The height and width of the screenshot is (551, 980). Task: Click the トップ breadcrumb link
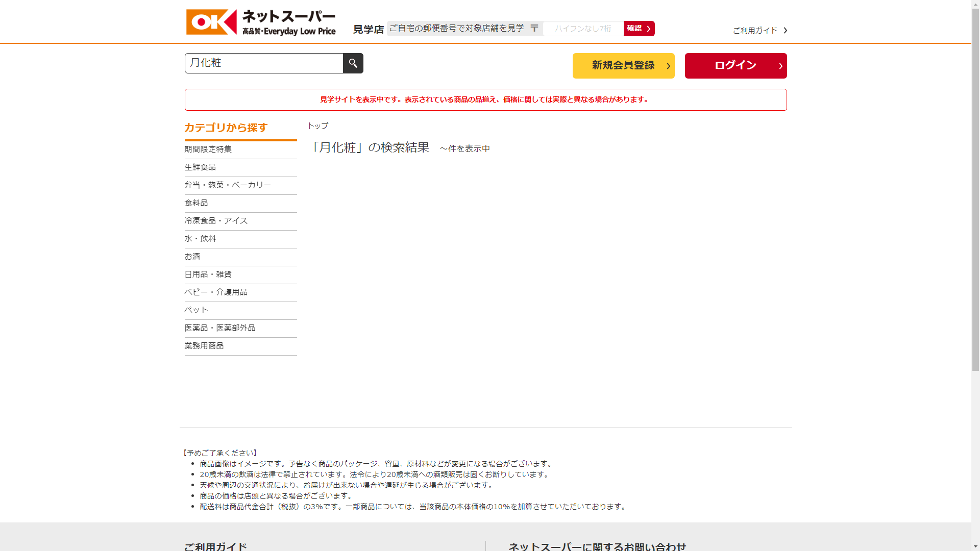coord(317,126)
